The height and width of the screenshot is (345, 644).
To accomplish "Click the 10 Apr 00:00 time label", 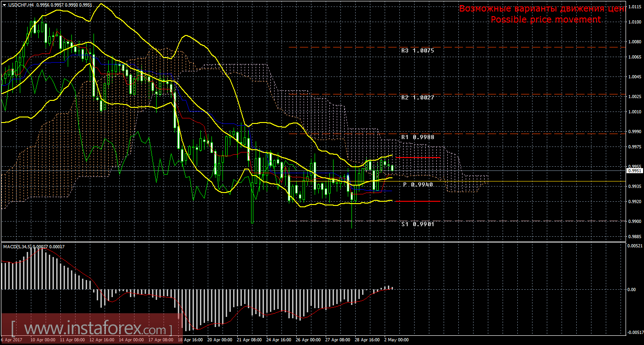I will [x=43, y=340].
